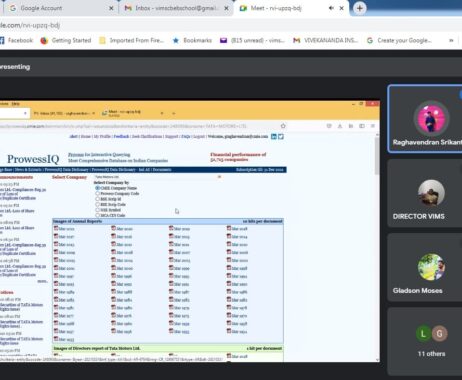Open News & Extracts in the blue navigation bar
Viewport: 462px width, 380px height.
pyautogui.click(x=28, y=170)
